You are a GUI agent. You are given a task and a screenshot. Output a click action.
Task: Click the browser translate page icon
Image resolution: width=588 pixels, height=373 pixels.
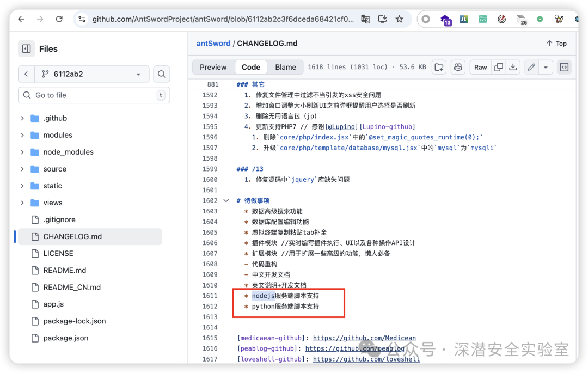(x=365, y=19)
